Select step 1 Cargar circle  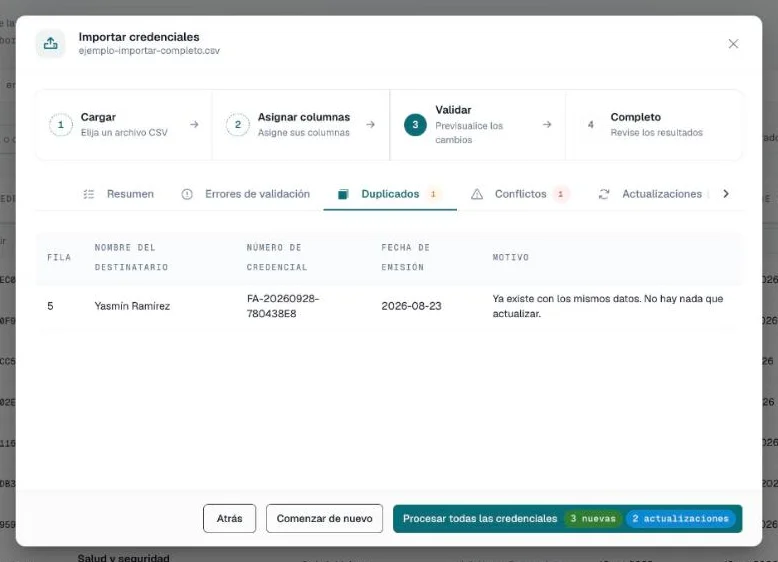tap(61, 125)
